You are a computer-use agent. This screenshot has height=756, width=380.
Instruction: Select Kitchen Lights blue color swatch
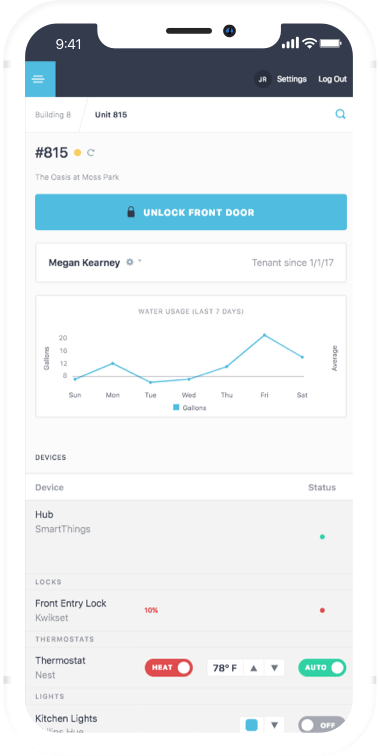(x=251, y=725)
